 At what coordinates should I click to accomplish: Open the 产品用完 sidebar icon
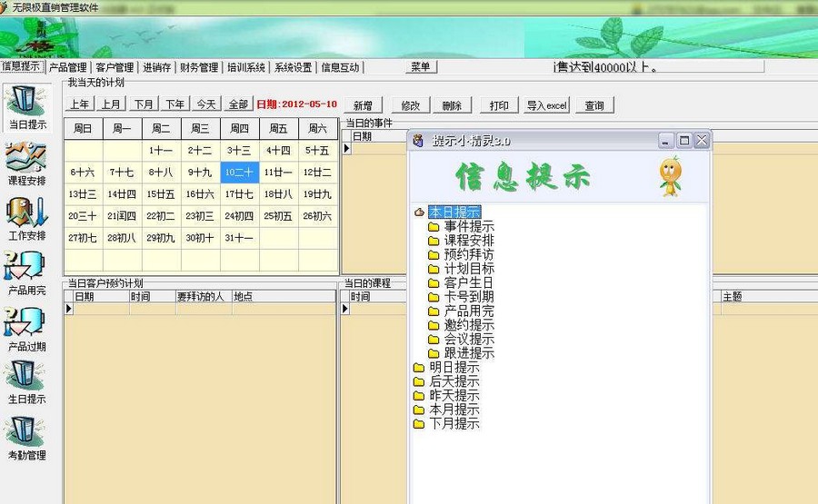coord(27,273)
